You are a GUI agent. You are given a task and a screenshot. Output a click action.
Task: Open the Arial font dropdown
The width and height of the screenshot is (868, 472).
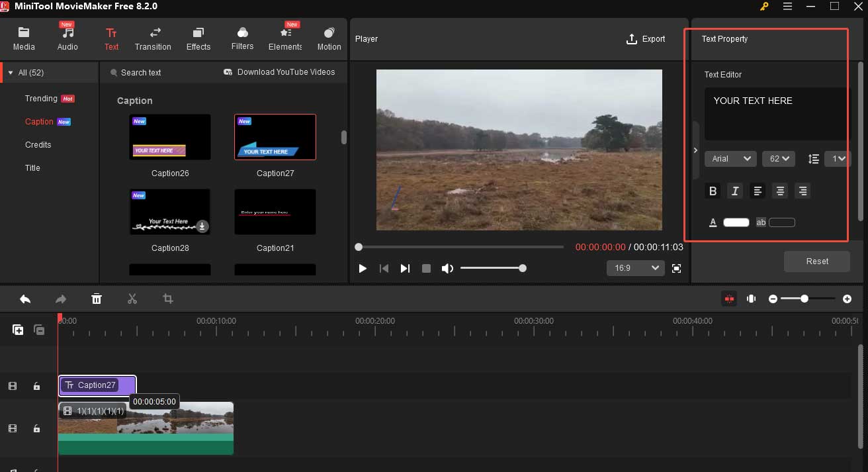pos(730,159)
